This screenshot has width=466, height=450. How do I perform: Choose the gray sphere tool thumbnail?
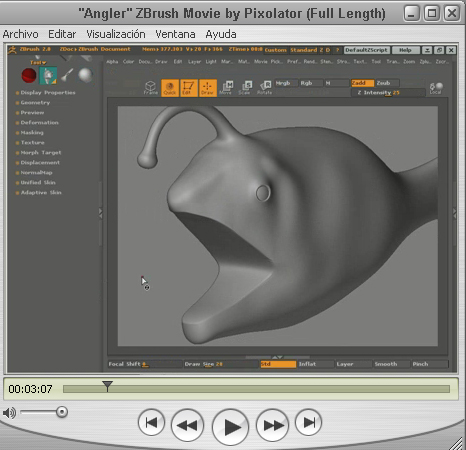(x=85, y=75)
